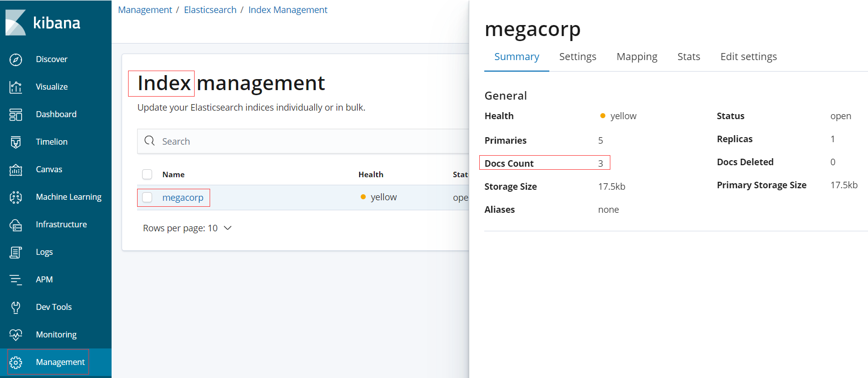Click the Primaries value 5
868x378 pixels.
pyautogui.click(x=600, y=140)
